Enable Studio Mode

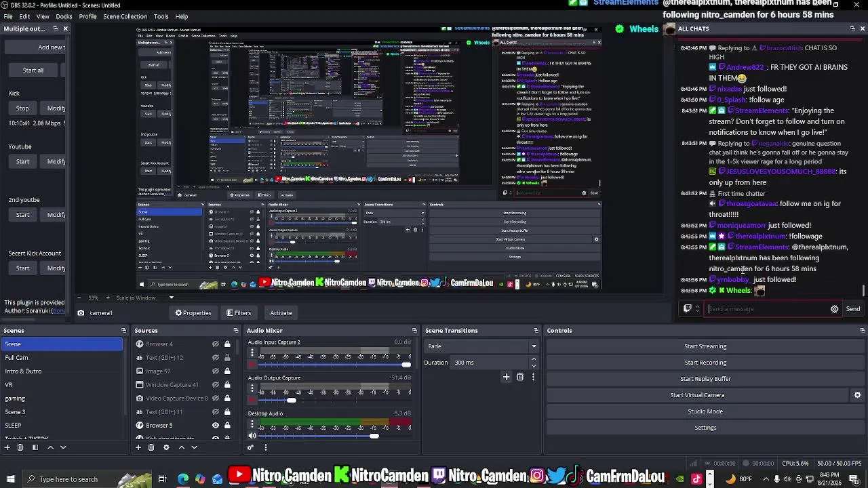[705, 411]
